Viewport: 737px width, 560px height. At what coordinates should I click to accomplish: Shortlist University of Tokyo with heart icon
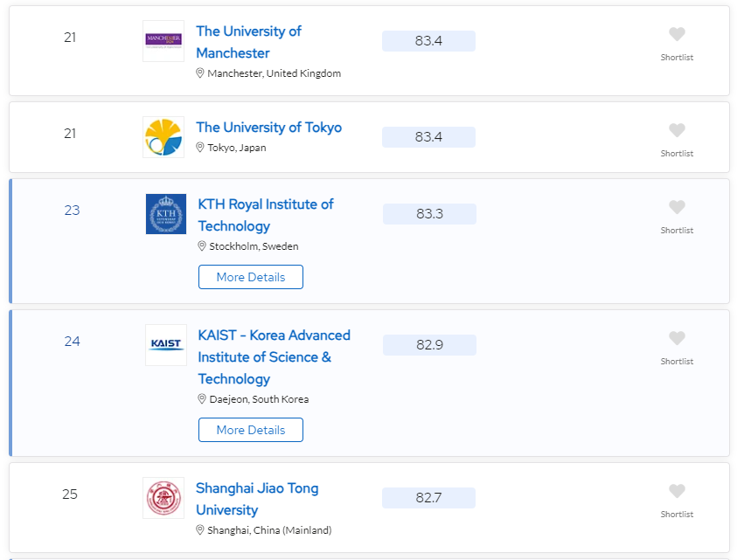(677, 130)
